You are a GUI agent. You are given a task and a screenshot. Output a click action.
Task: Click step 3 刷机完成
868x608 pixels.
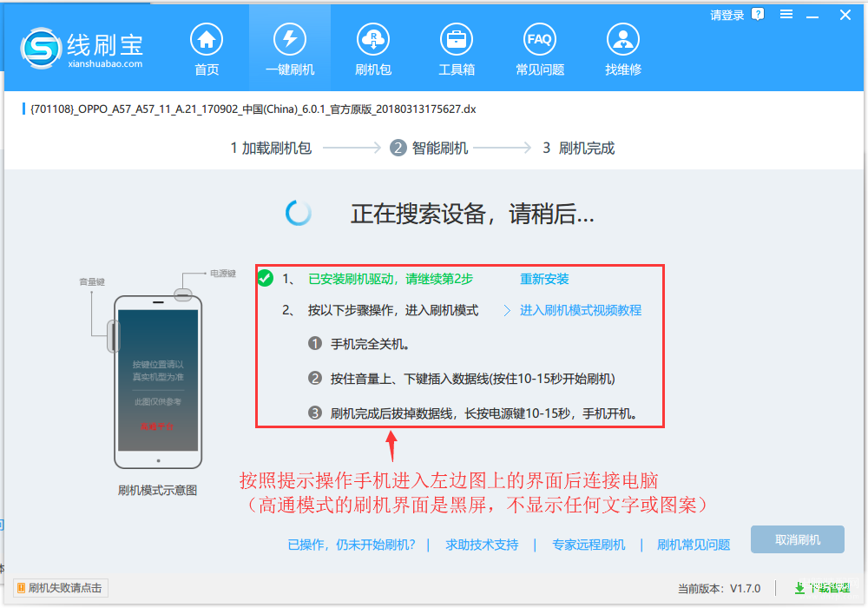pyautogui.click(x=578, y=149)
